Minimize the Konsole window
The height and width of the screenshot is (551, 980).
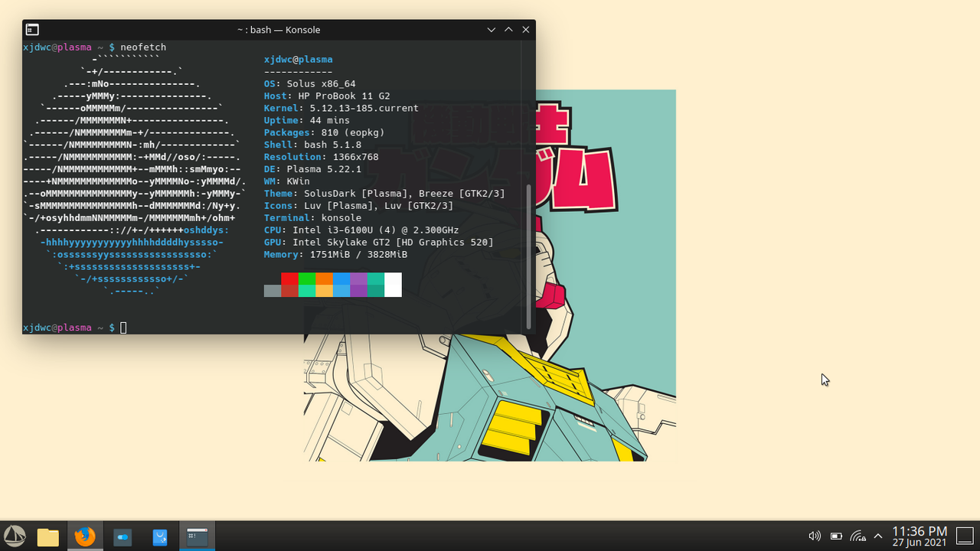[492, 30]
